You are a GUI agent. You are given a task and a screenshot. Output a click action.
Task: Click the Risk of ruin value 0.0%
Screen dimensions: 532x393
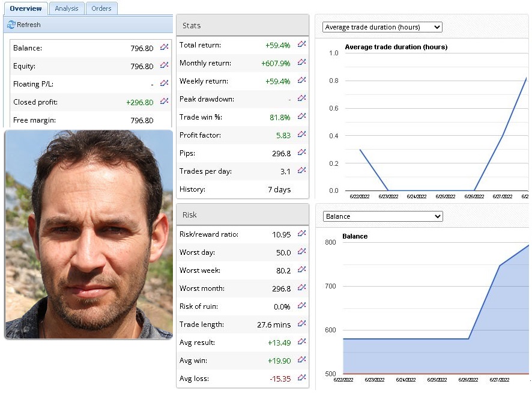point(282,306)
